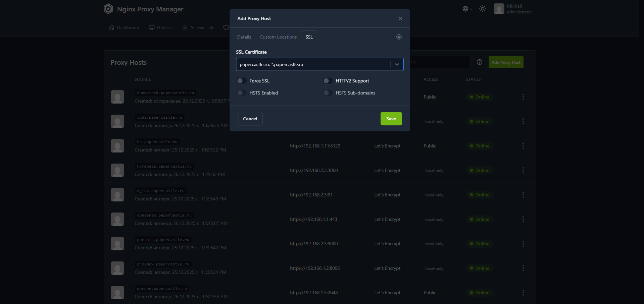Close the Add Proxy Host dialog
The width and height of the screenshot is (644, 304).
pos(400,19)
